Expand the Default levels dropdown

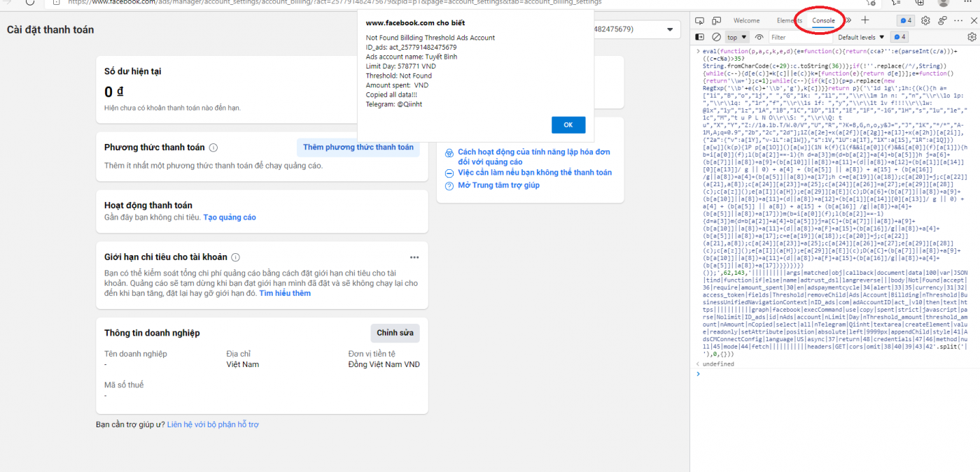(861, 37)
